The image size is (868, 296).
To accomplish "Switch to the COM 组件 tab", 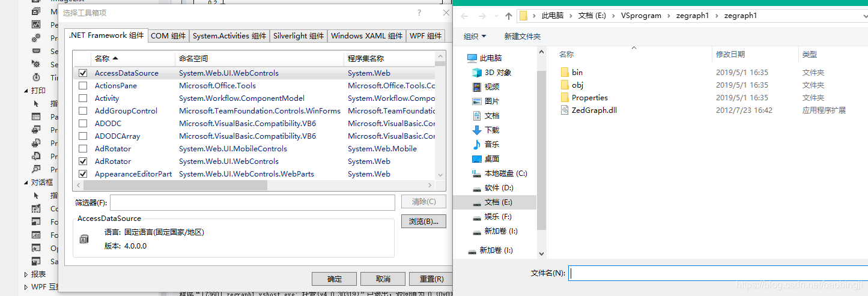I will click(168, 36).
